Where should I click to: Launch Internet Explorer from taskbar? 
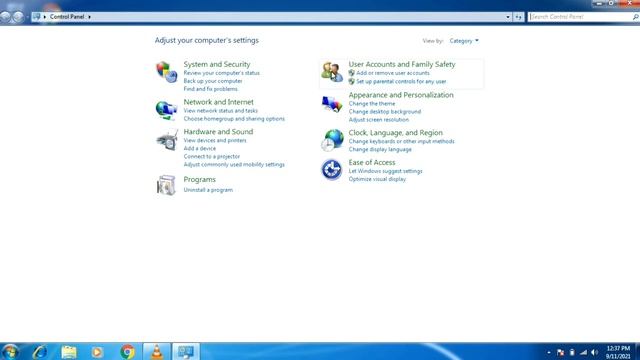coord(40,351)
